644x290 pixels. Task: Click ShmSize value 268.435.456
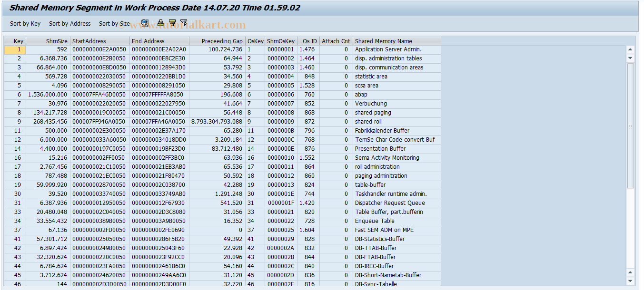[x=48, y=122]
